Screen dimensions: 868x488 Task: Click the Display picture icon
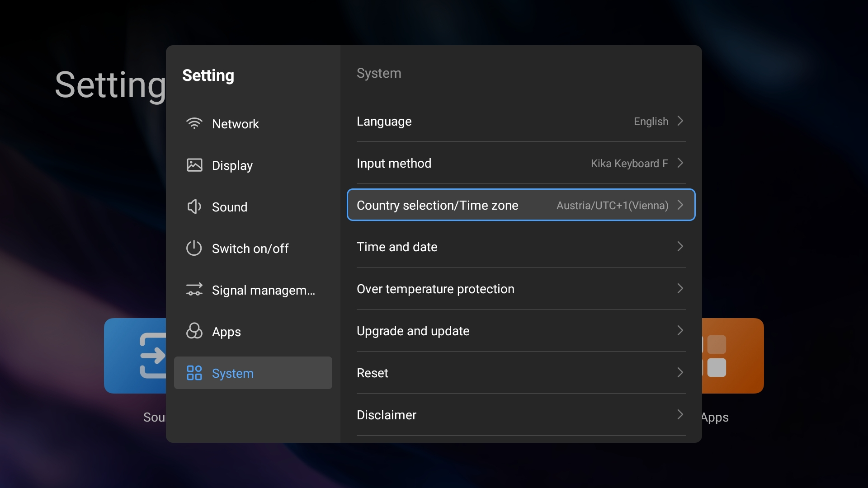pos(194,165)
